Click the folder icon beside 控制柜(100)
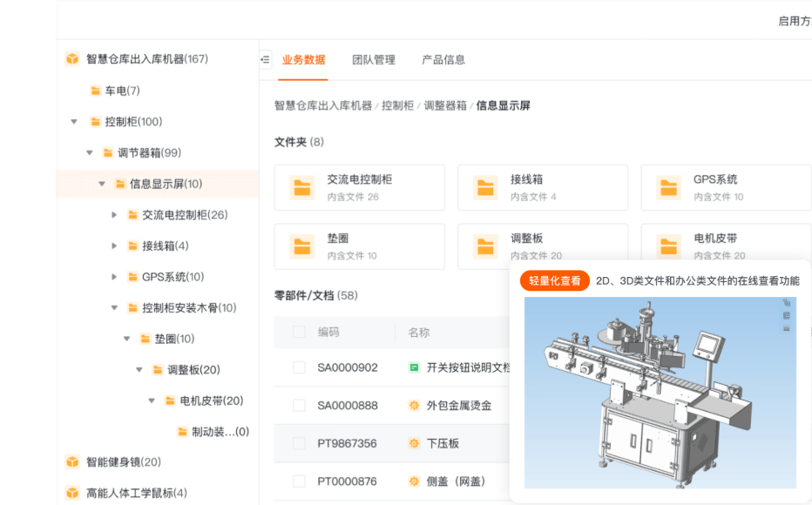Screen dimensions: 812x505 (x=95, y=122)
